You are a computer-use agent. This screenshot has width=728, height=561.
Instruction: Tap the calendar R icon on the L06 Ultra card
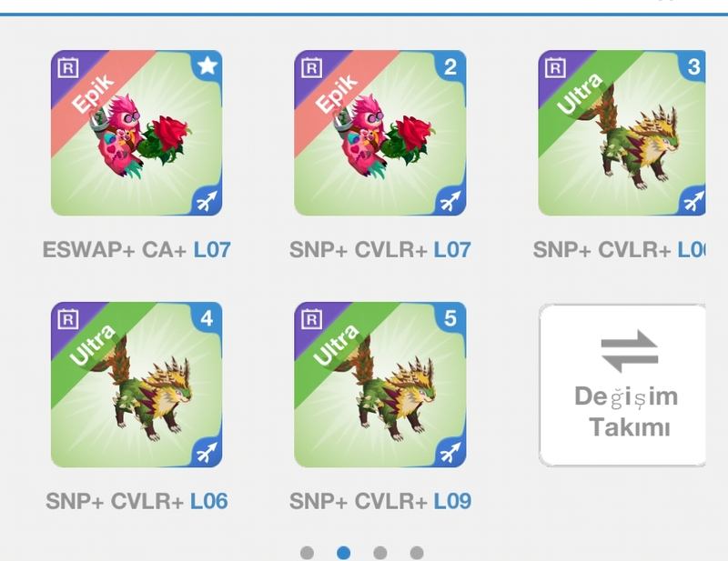point(67,319)
